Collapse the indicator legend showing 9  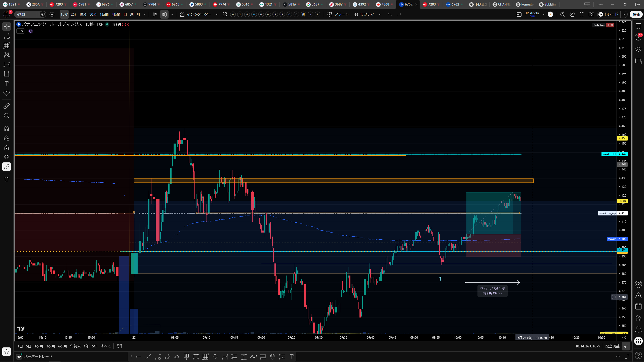(20, 31)
